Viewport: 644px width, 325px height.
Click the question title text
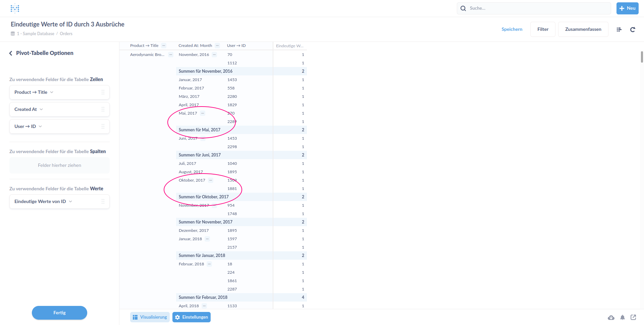click(67, 24)
